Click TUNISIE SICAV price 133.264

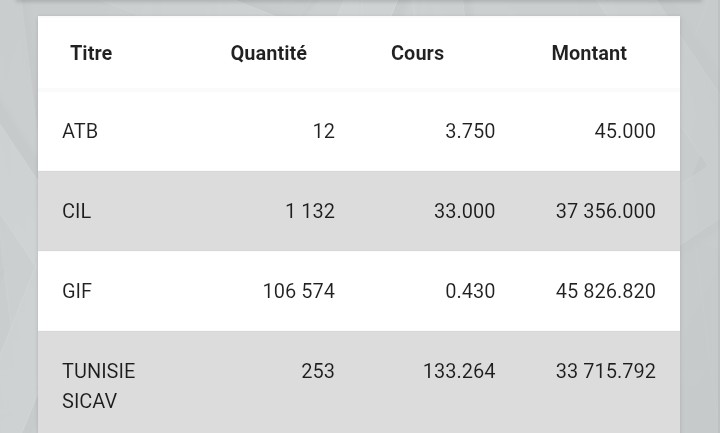(x=458, y=371)
